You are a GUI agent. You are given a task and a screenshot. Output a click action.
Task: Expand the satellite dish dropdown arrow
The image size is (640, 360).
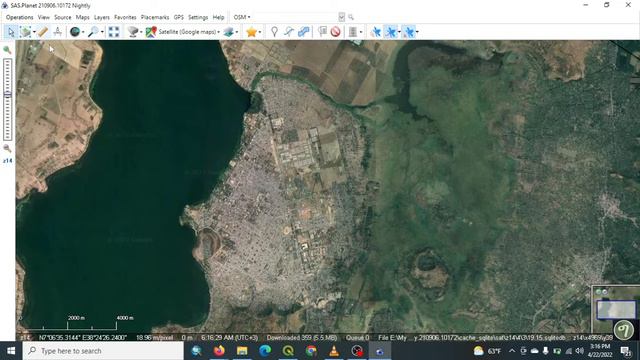(141, 32)
